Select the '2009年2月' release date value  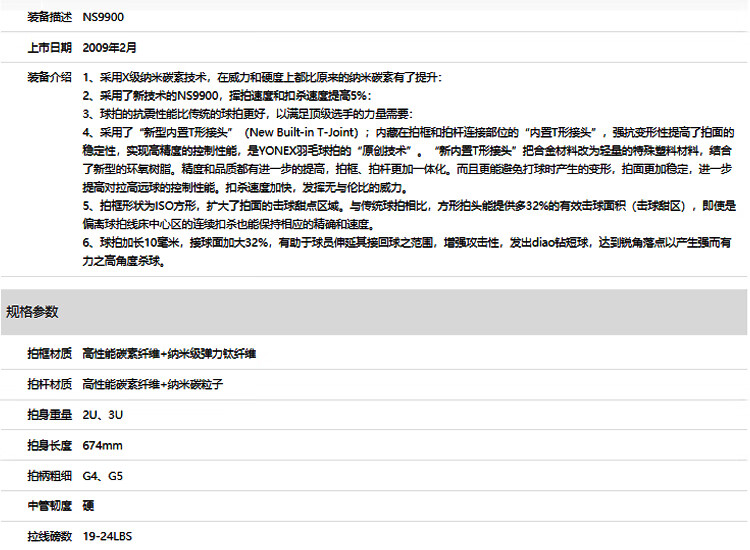point(110,48)
